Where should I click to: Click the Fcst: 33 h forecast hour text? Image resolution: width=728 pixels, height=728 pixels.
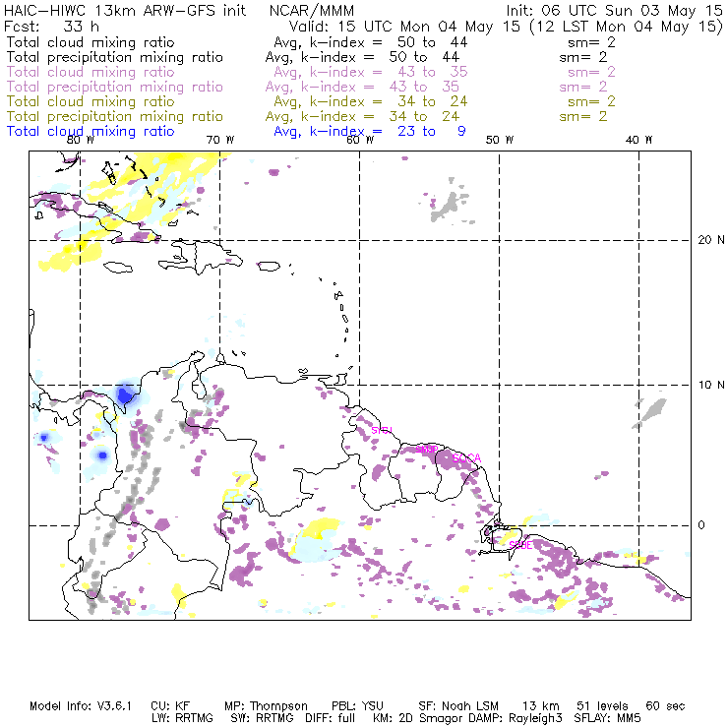(x=51, y=27)
